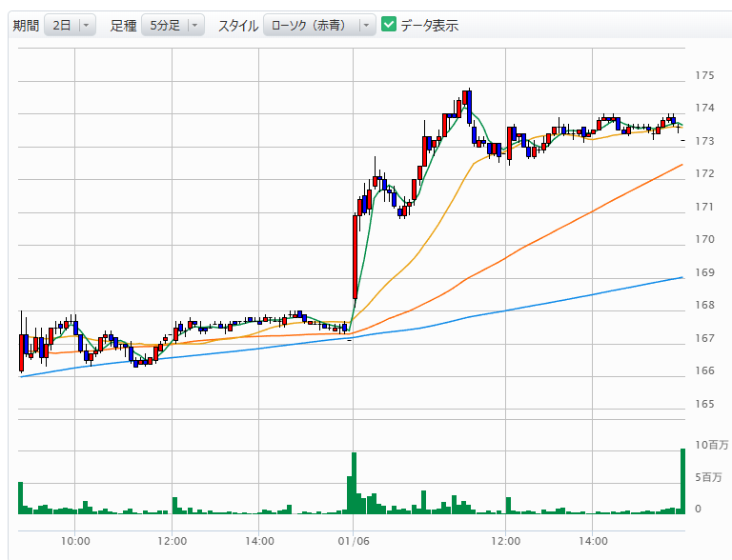Click the arrow beside 2日
The width and height of the screenshot is (732, 560).
(x=87, y=26)
